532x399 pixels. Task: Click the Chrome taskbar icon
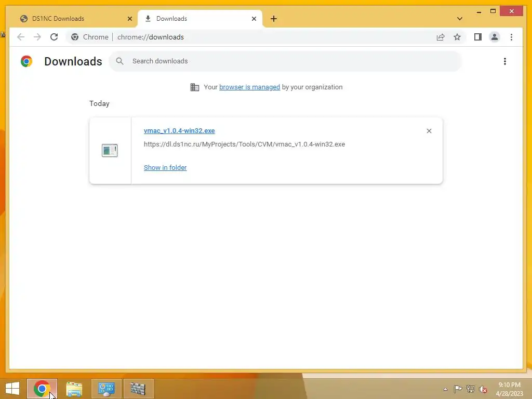42,389
